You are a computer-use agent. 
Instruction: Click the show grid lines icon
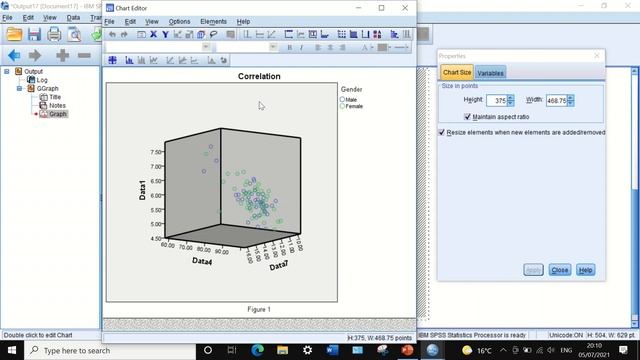point(342,35)
